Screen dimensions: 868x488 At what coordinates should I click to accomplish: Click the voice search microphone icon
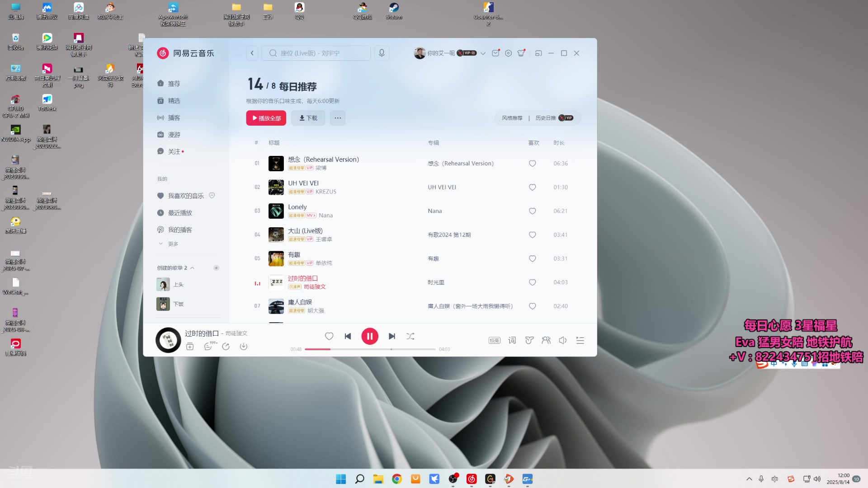(x=382, y=53)
